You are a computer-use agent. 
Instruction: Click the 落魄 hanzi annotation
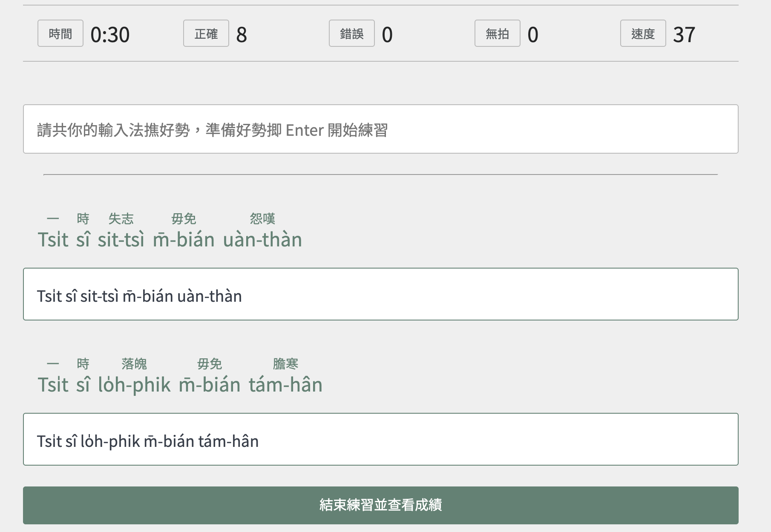pos(134,364)
